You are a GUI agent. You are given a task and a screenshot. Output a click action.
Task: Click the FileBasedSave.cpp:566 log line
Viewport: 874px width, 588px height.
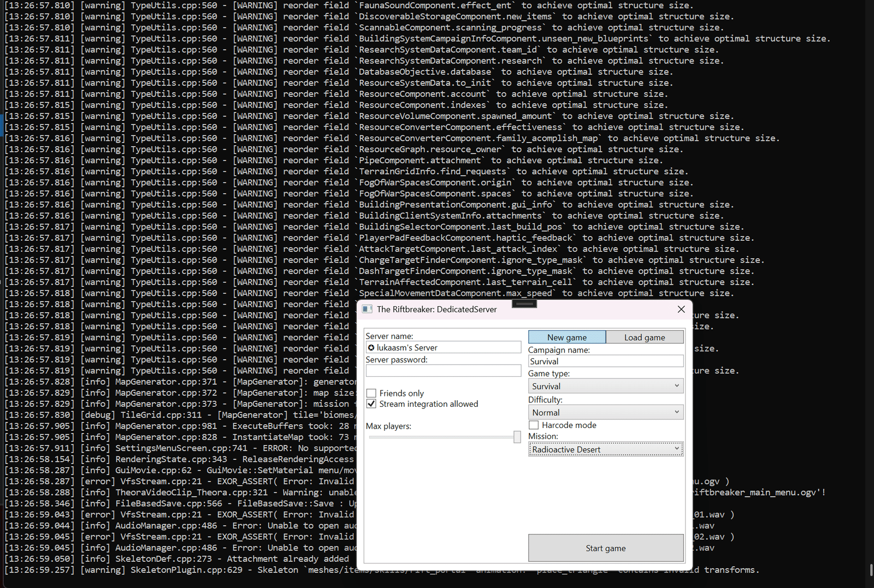180,503
